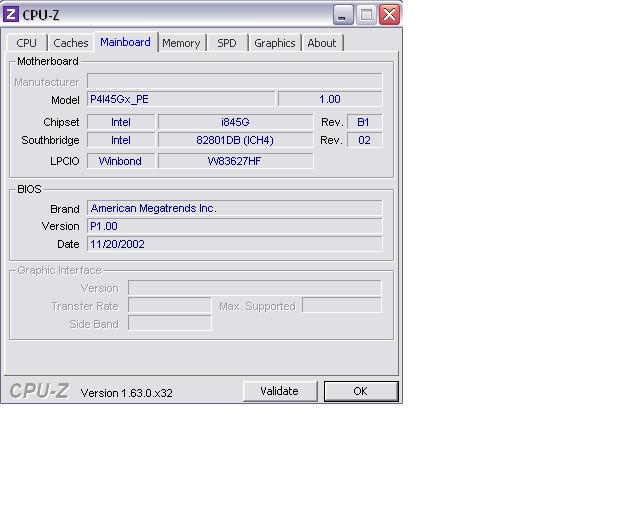Select the Mainboard tab
The width and height of the screenshot is (640, 512).
(x=125, y=42)
